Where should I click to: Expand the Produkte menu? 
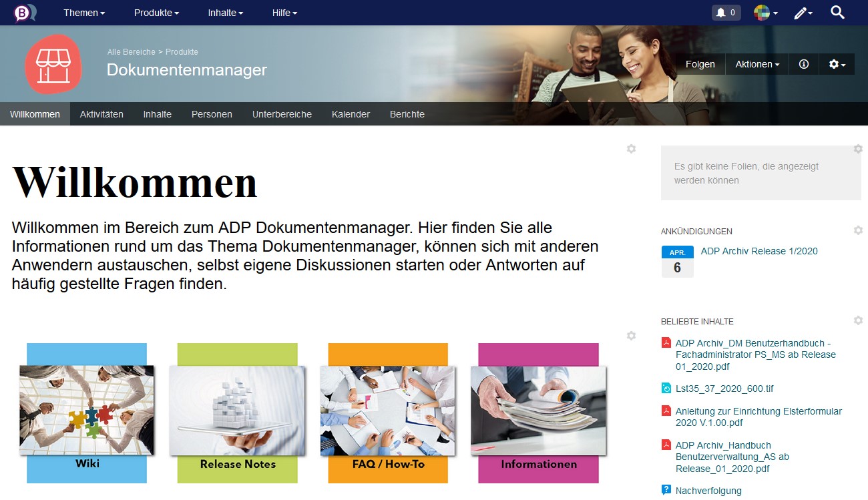click(156, 13)
